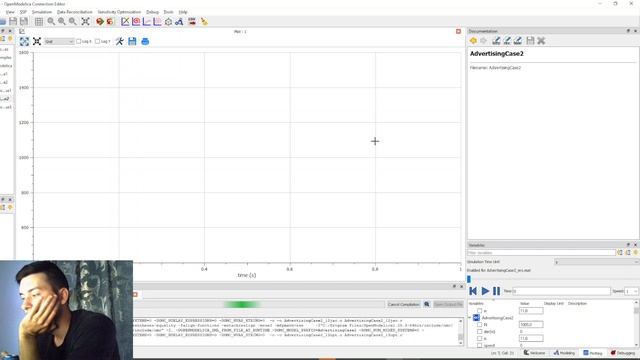Screen dimensions: 640x360
Task: Open the Data Reconciliation menu
Action: click(x=75, y=12)
